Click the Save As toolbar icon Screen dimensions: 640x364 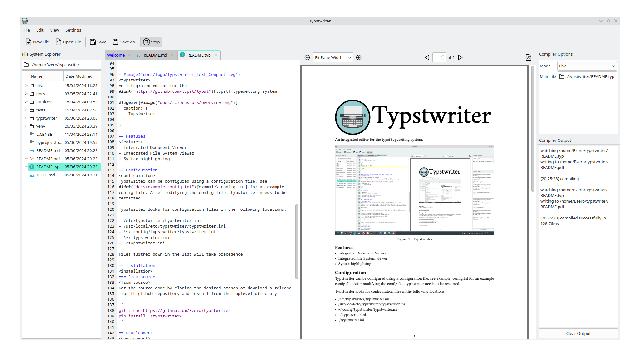tap(116, 42)
